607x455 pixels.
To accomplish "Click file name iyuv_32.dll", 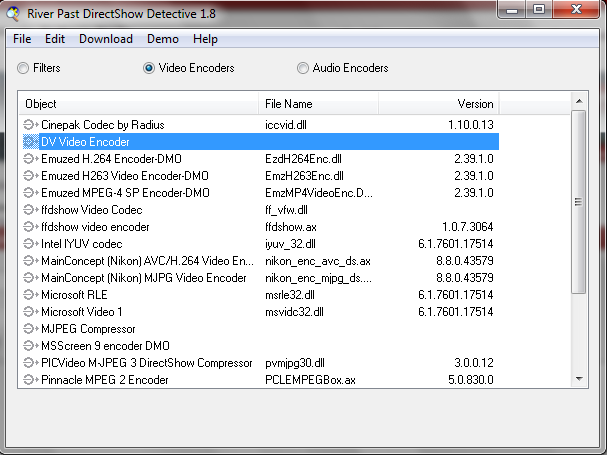I will pos(290,244).
